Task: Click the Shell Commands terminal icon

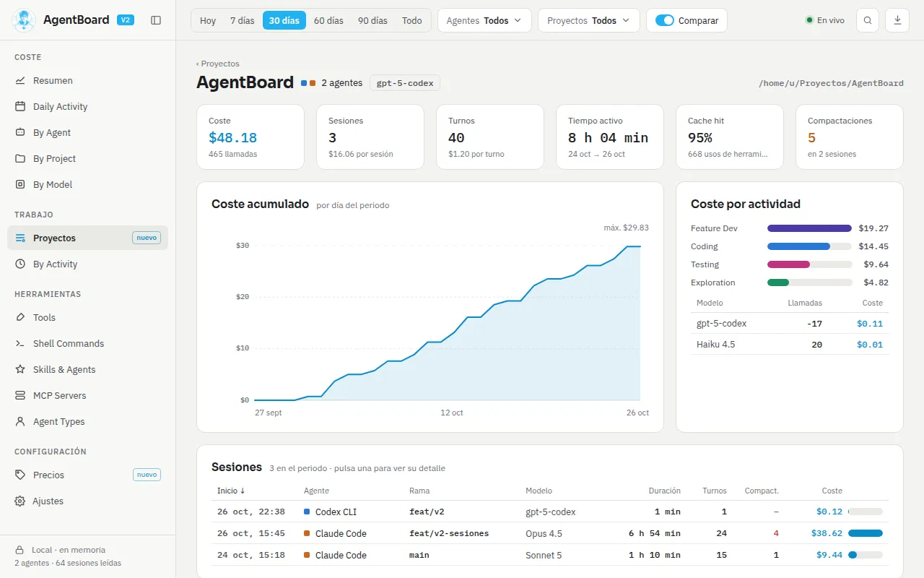Action: 20,344
